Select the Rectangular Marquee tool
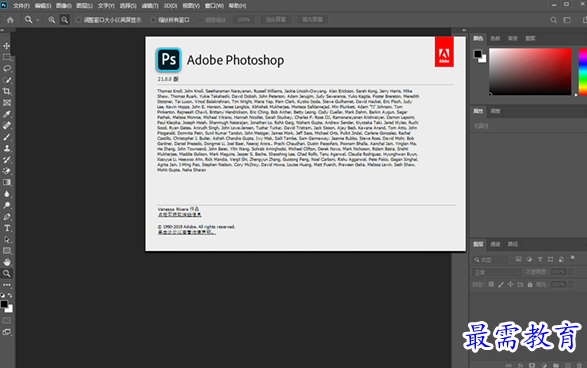 (7, 57)
